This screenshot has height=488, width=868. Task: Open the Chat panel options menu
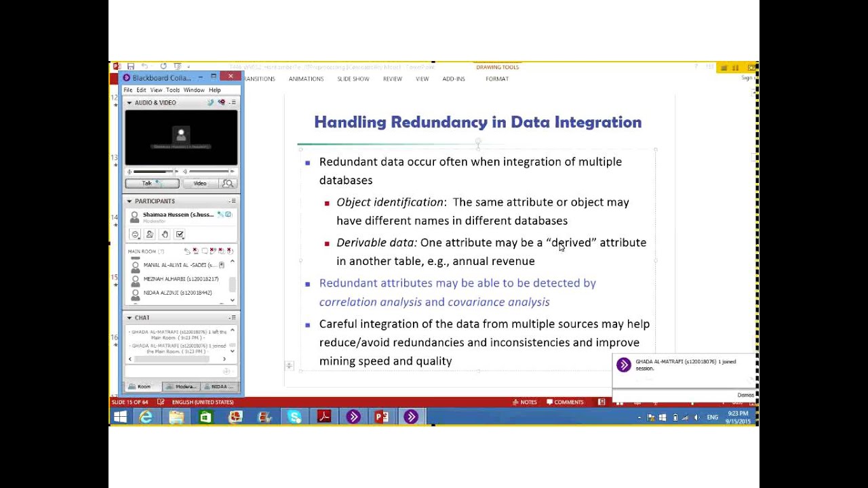point(233,318)
